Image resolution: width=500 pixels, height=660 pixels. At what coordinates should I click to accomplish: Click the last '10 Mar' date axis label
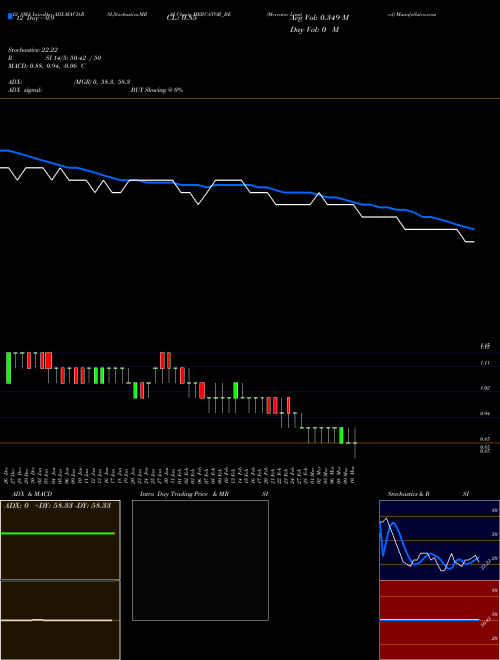point(353,475)
